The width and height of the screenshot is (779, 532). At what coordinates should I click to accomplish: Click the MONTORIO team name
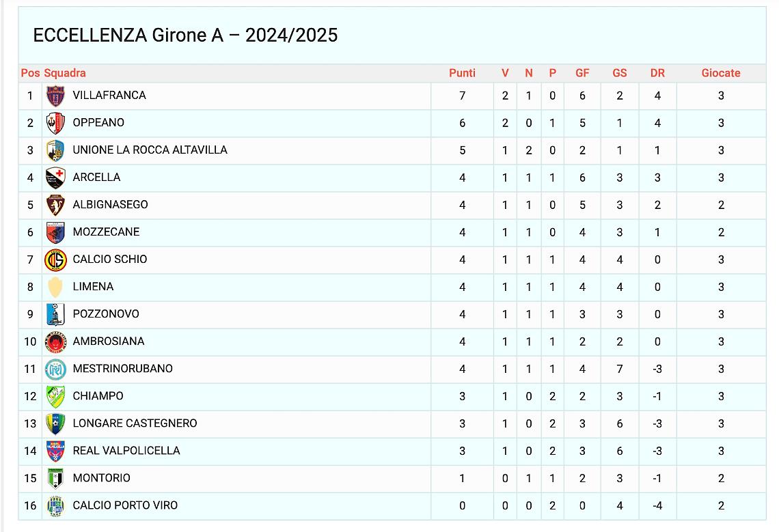coord(101,478)
